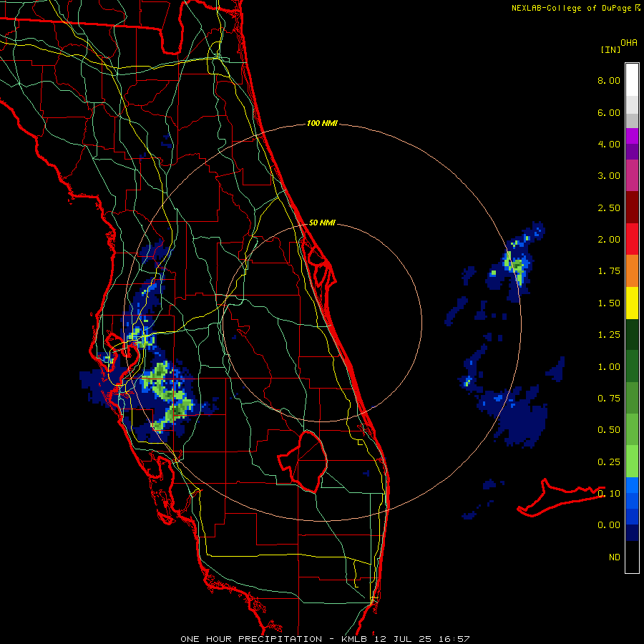This screenshot has width=644, height=644.
Task: Select the light blue swatch at 0.10
Action: 632,485
